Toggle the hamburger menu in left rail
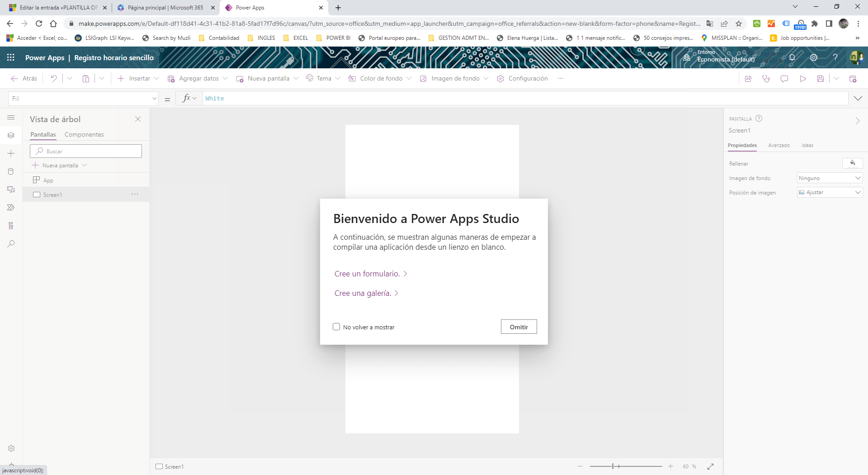Image resolution: width=868 pixels, height=475 pixels. [x=11, y=118]
